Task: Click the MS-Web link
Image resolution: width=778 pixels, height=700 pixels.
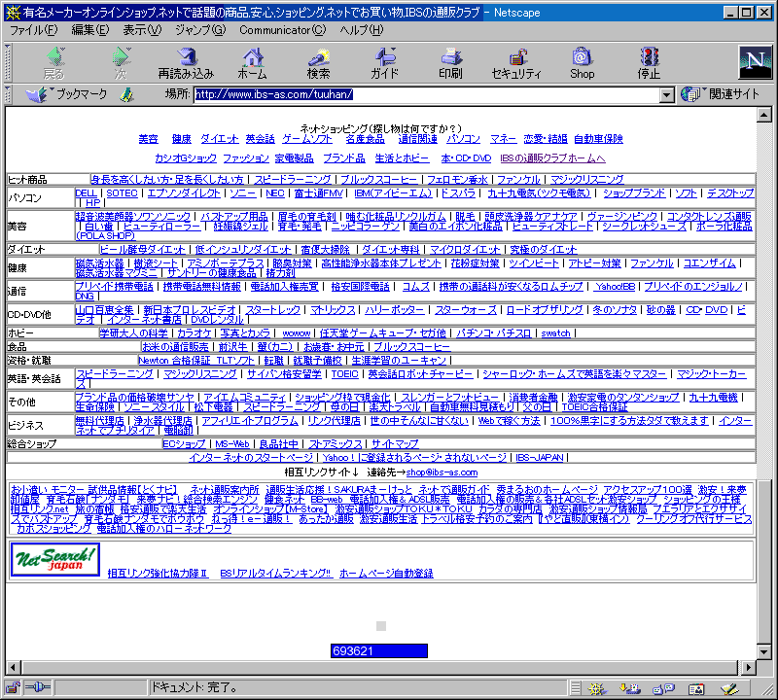Action: pos(232,444)
